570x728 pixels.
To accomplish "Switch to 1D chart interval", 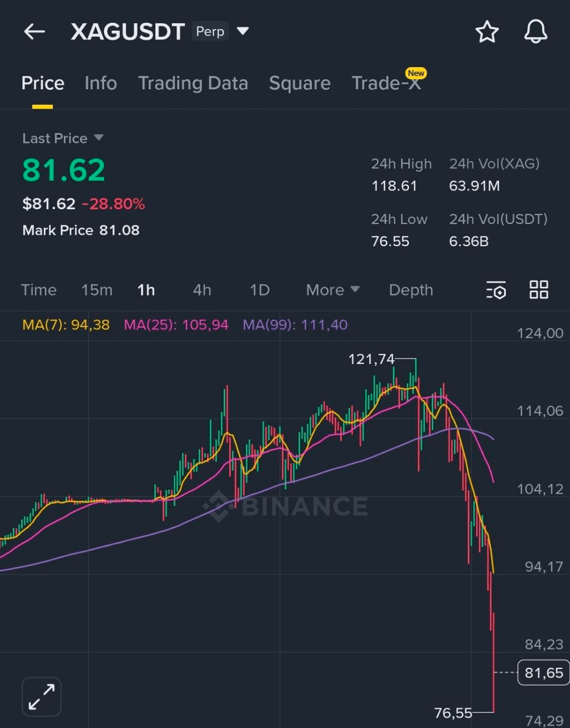I will coord(259,290).
